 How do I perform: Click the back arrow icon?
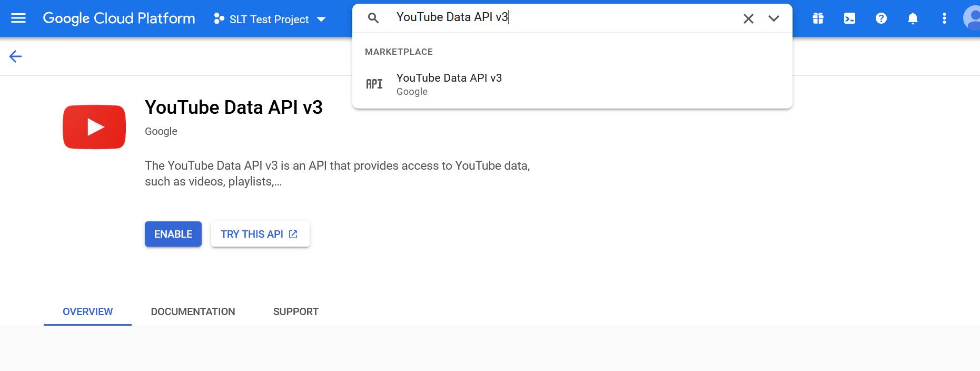(15, 56)
